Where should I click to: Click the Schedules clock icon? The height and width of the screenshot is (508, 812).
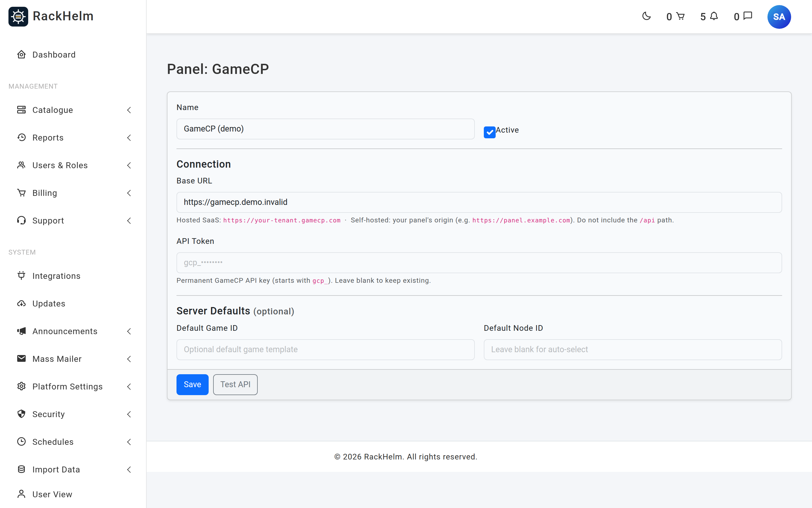point(21,441)
